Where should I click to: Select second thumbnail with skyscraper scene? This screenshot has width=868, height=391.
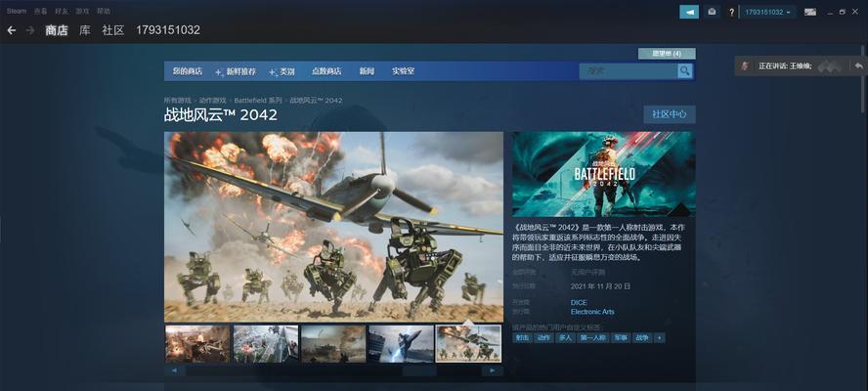pos(266,344)
